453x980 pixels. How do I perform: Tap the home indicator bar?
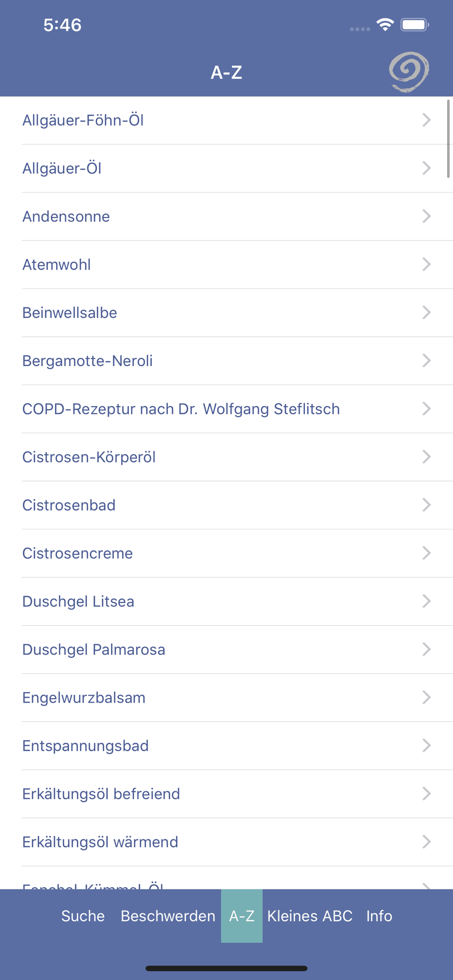226,968
